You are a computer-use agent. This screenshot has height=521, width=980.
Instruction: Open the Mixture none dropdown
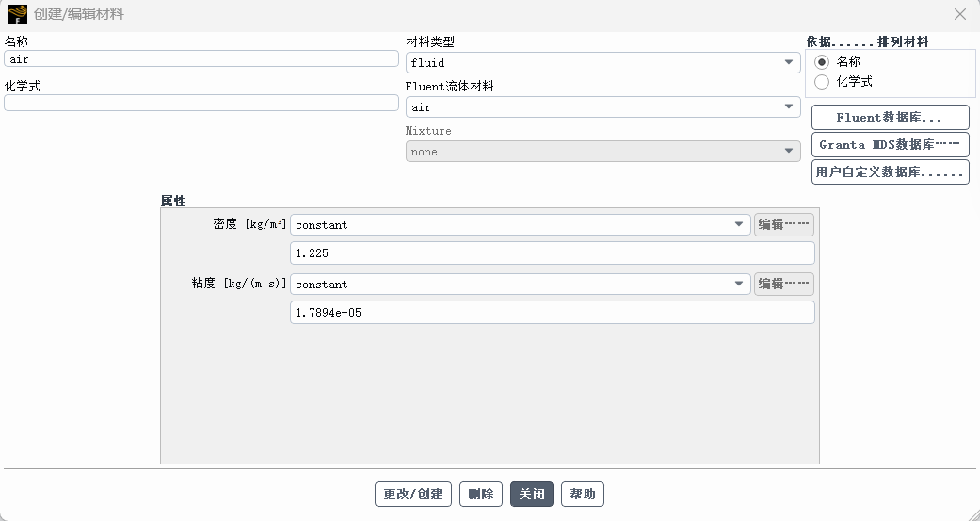coord(603,152)
